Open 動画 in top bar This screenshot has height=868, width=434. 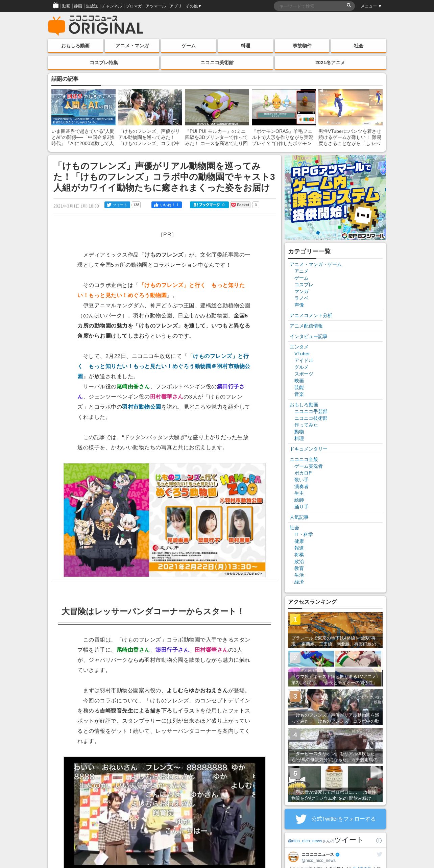pyautogui.click(x=66, y=6)
